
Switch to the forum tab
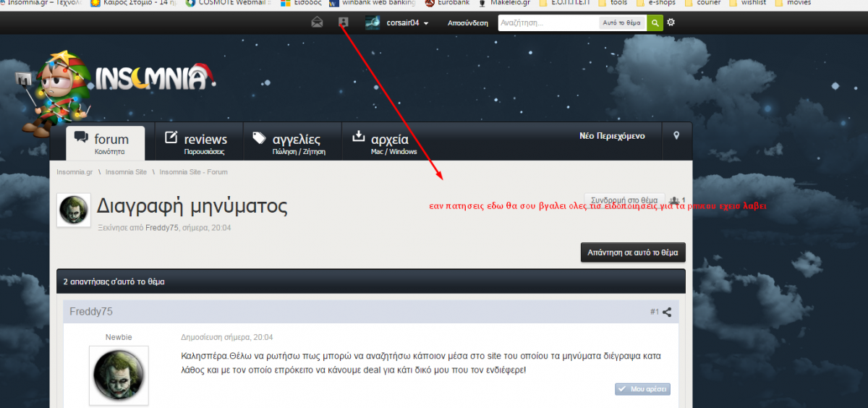coord(105,143)
